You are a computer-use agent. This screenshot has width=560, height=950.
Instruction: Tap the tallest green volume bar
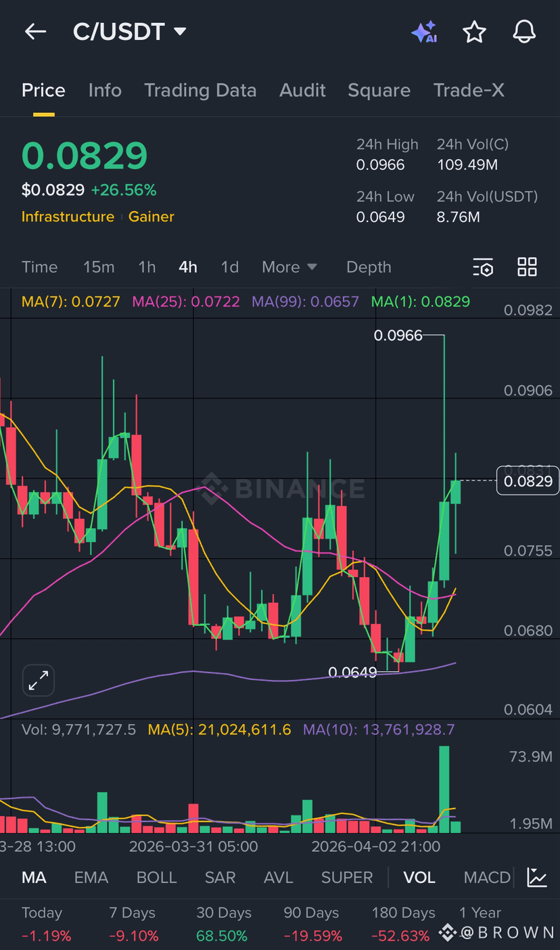click(444, 789)
